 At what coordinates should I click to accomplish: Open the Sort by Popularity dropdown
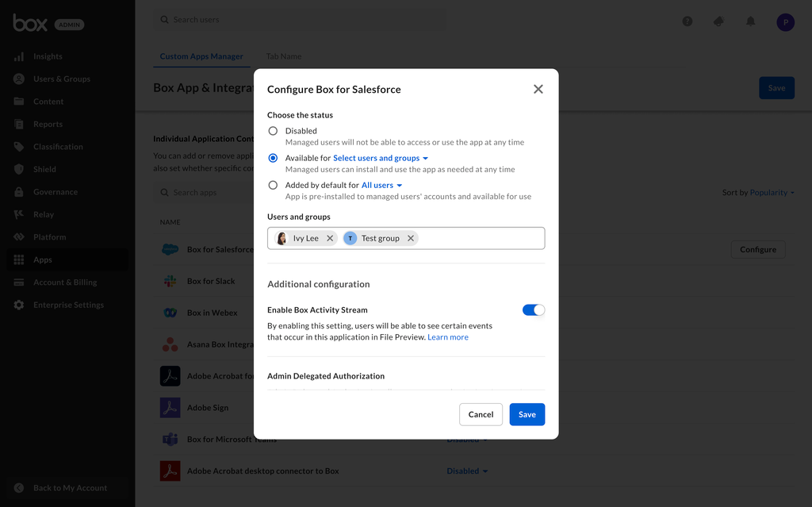click(758, 193)
